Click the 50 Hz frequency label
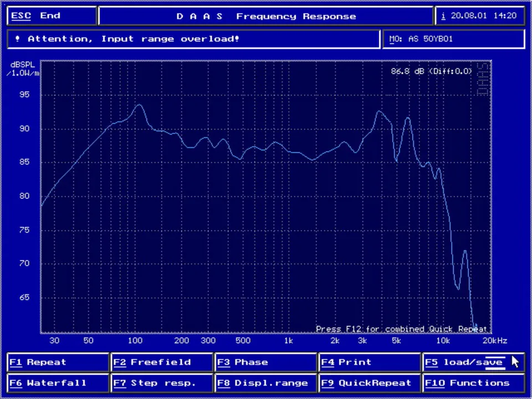 88,341
